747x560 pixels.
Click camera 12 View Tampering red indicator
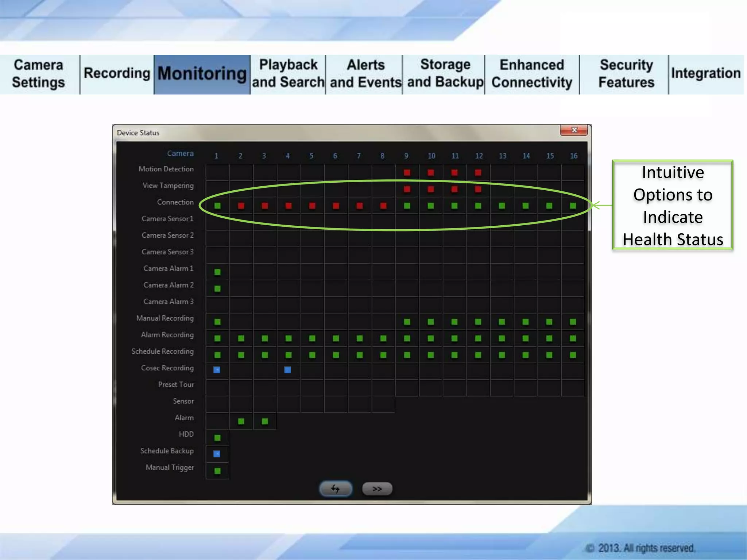click(x=478, y=189)
